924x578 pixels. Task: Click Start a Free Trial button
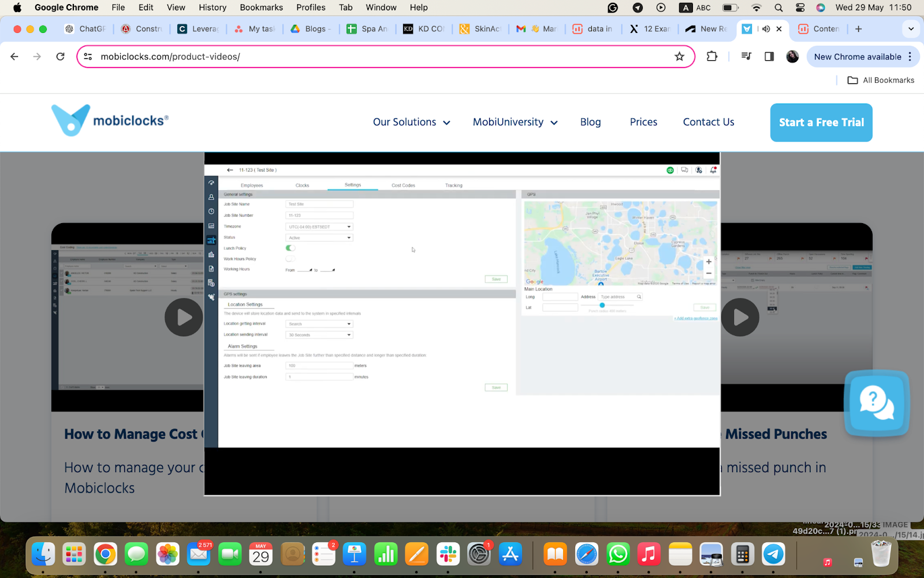[821, 123]
